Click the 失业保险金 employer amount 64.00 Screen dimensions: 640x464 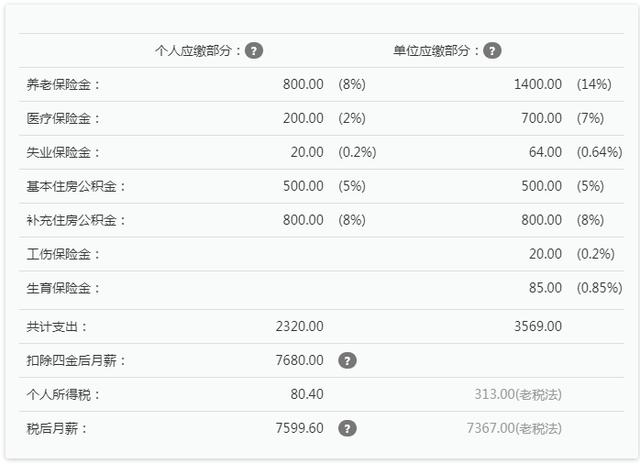click(x=545, y=153)
